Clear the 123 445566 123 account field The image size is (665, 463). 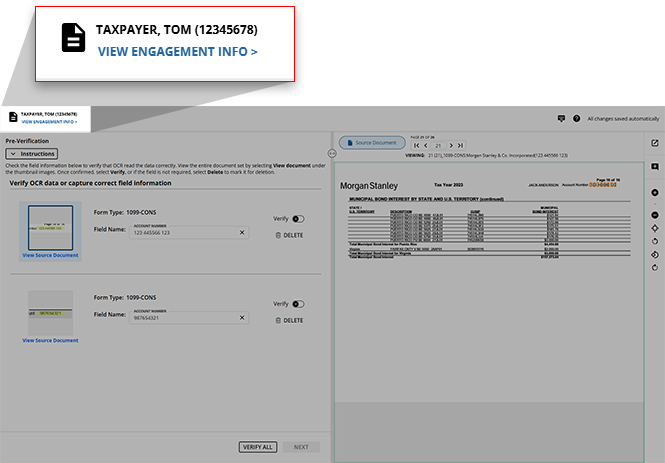tap(242, 232)
